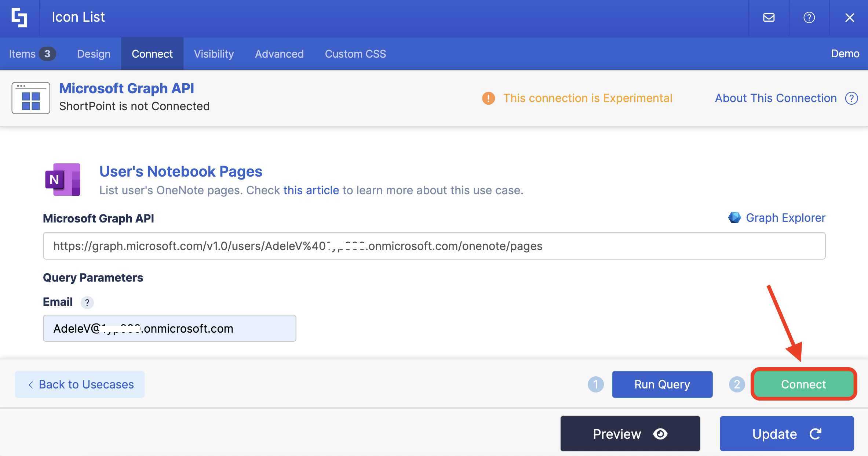Open the Design tab

[94, 54]
